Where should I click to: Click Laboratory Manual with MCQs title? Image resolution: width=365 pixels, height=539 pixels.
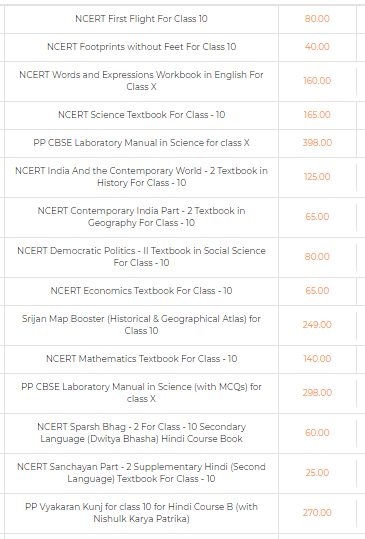point(141,393)
